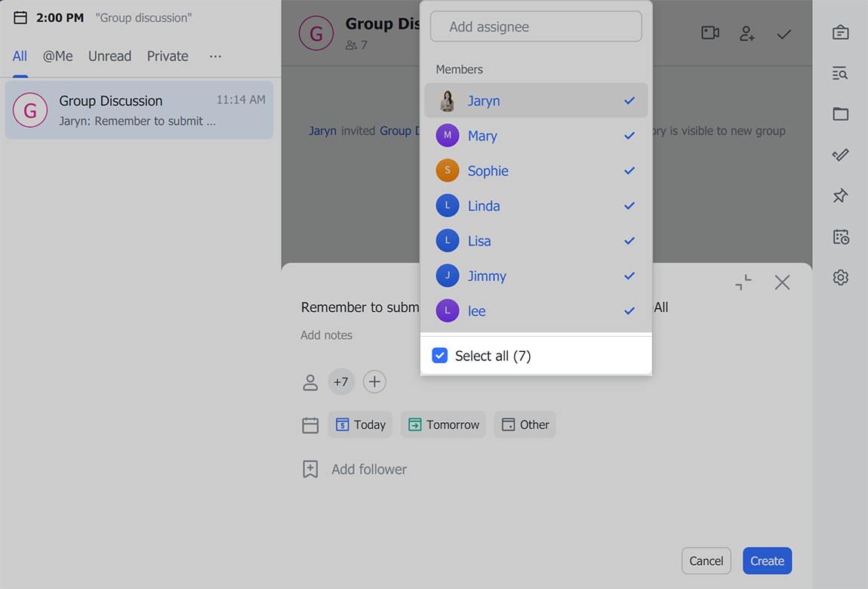Screen dimensions: 868x589
Task: Deselect Sophie as assignee
Action: 536,171
